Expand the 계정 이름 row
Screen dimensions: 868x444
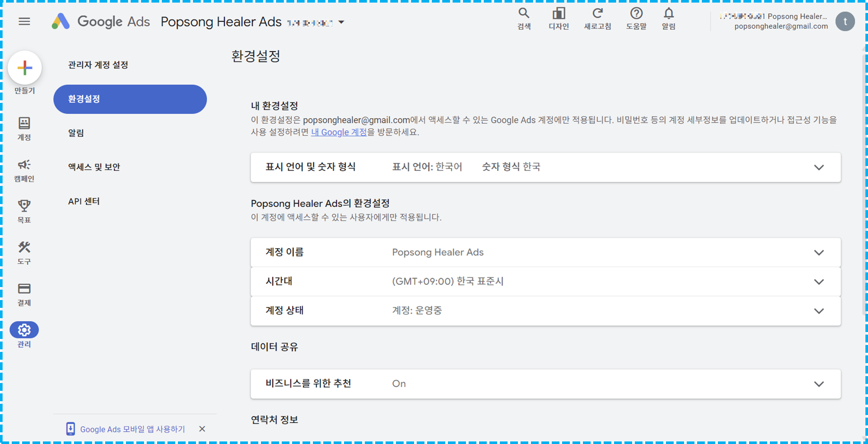[546, 252]
